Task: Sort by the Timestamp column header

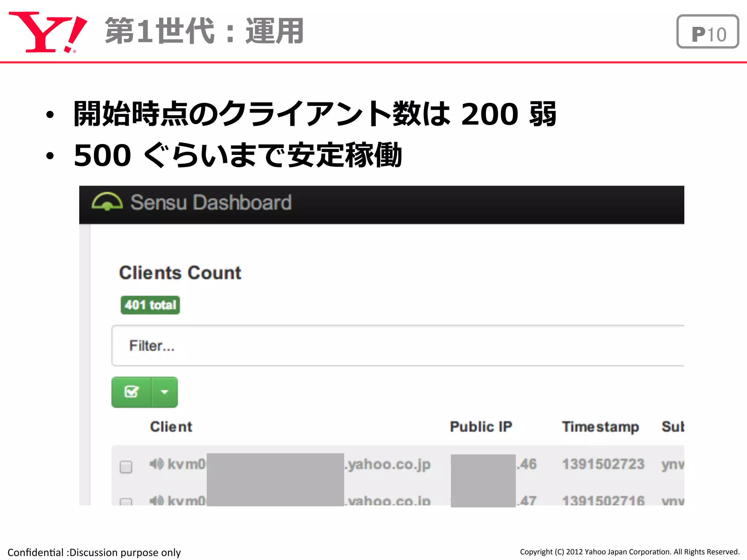Action: click(600, 427)
